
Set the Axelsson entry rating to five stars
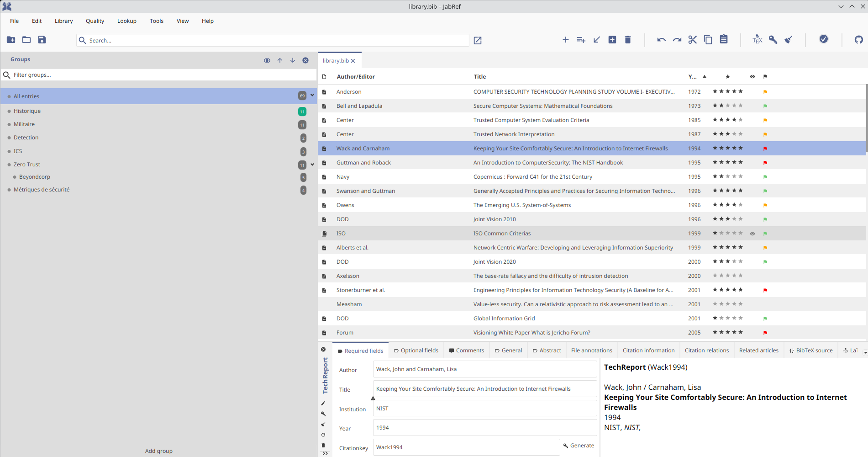(741, 276)
